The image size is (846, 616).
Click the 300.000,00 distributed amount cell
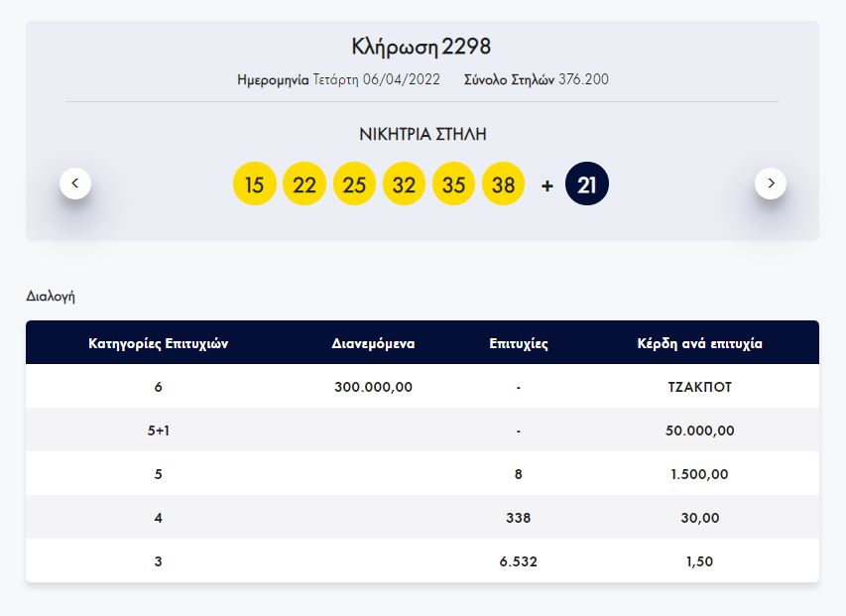[373, 387]
